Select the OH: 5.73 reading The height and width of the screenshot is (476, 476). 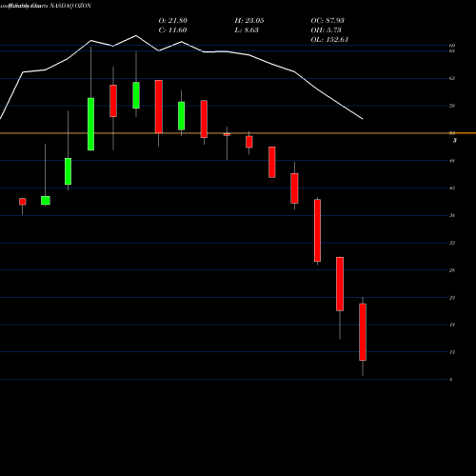pyautogui.click(x=326, y=30)
